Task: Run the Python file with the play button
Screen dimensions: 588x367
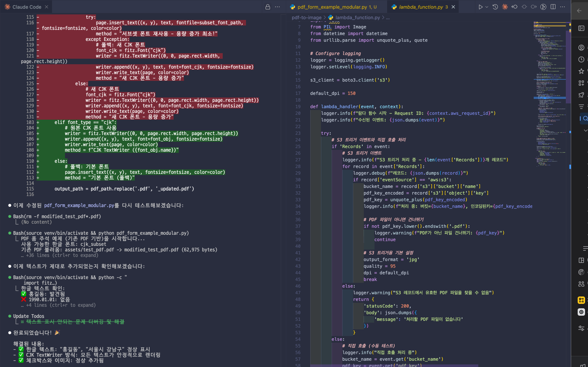Action: point(480,7)
